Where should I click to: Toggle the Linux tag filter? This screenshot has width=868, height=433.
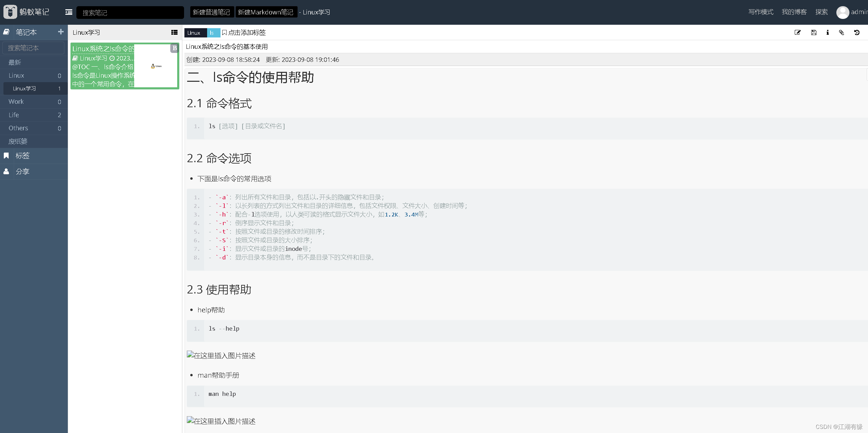(x=195, y=32)
